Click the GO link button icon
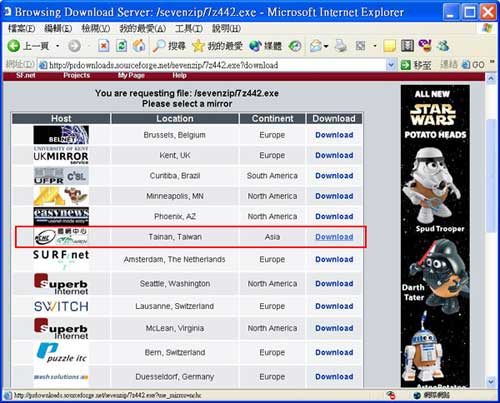500x403 pixels. point(473,65)
